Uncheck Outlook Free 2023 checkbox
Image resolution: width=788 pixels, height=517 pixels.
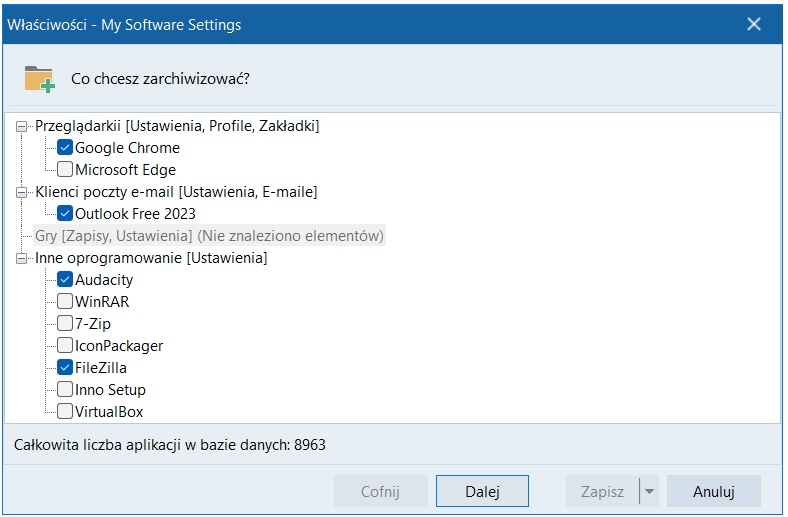tap(65, 214)
